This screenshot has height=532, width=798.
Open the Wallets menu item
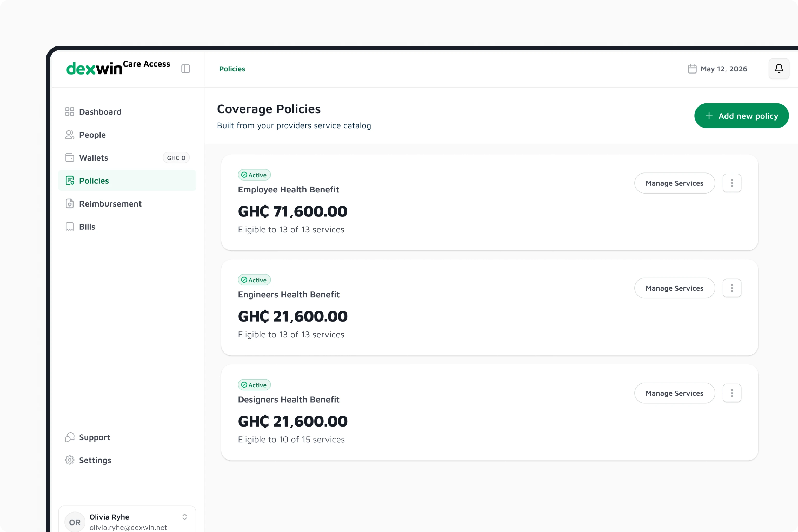tap(127, 158)
